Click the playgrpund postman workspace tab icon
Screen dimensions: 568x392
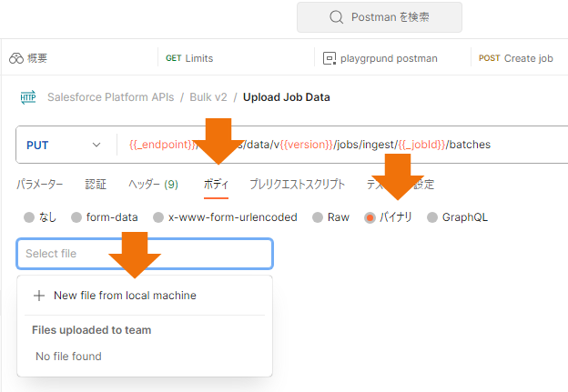[x=330, y=58]
